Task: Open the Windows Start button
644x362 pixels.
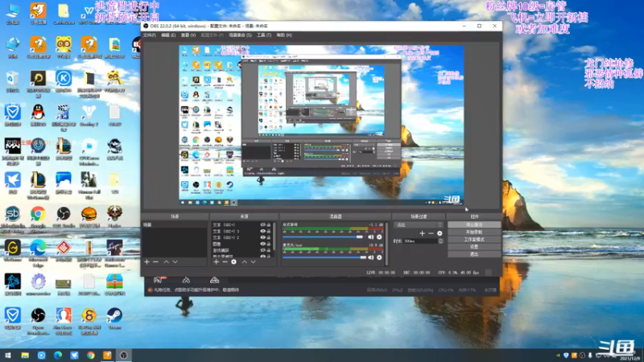Action: pos(8,356)
